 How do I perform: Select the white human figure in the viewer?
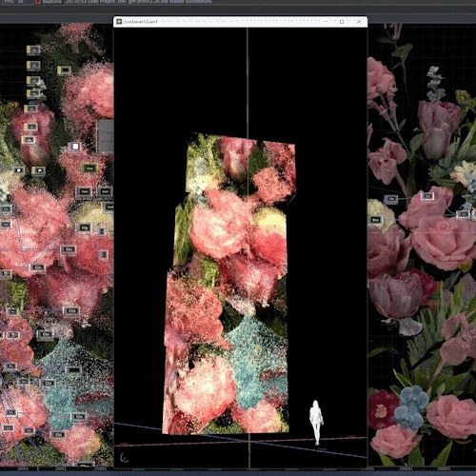(316, 422)
